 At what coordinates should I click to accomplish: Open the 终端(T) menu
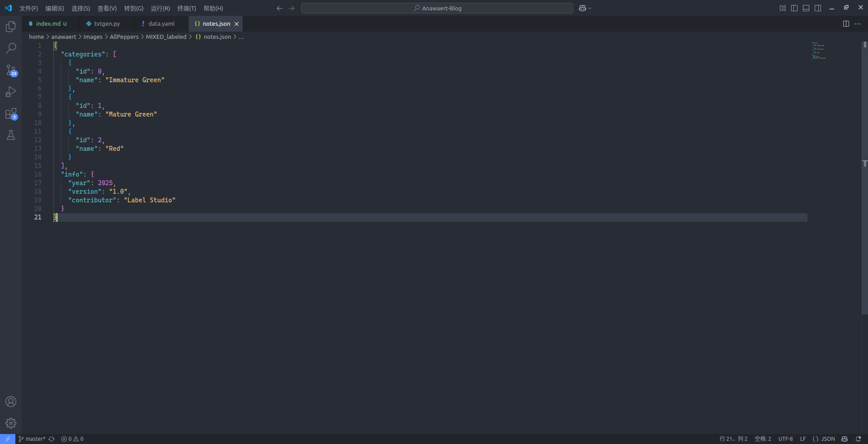(x=187, y=9)
